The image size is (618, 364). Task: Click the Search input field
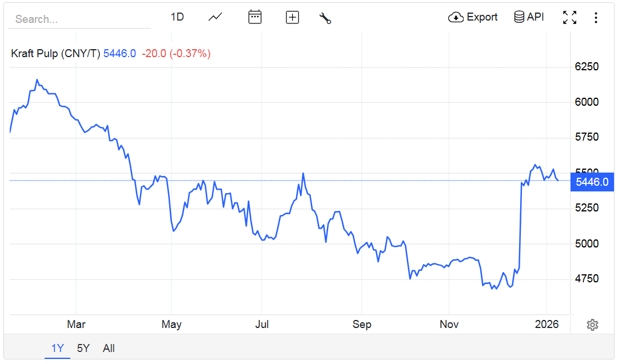click(x=79, y=19)
